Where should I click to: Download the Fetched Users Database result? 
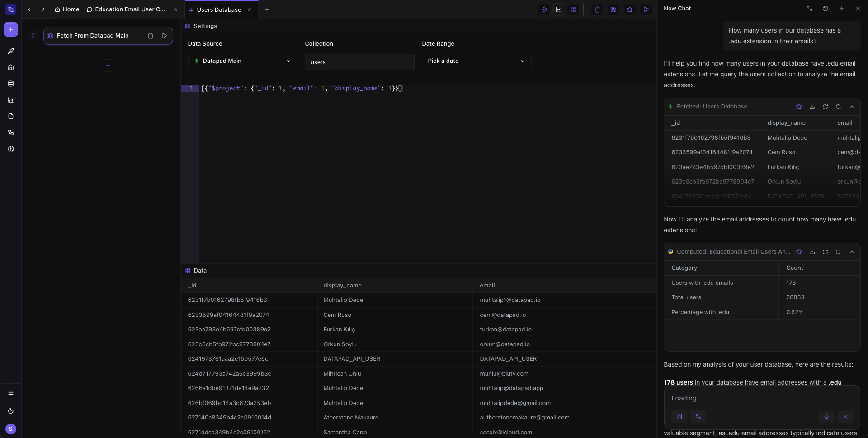click(x=812, y=107)
